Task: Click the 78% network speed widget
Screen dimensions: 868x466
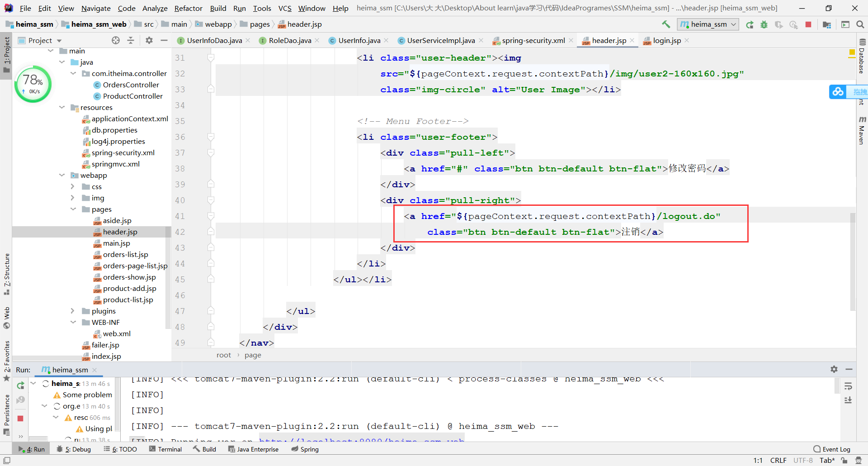Action: pyautogui.click(x=33, y=84)
